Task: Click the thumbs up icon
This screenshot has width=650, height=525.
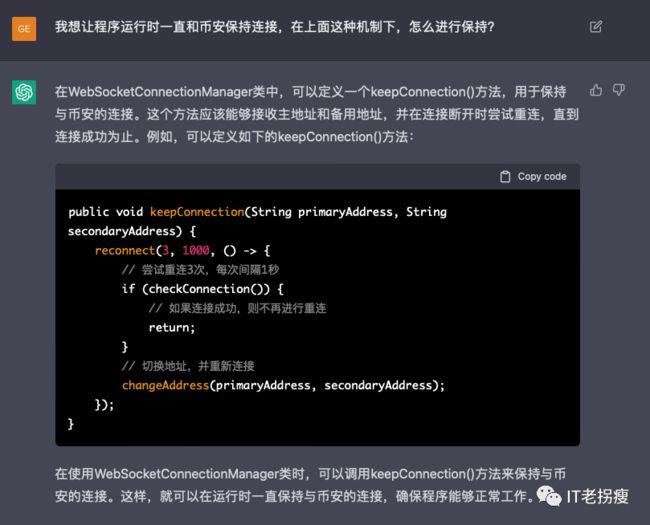Action: 596,90
